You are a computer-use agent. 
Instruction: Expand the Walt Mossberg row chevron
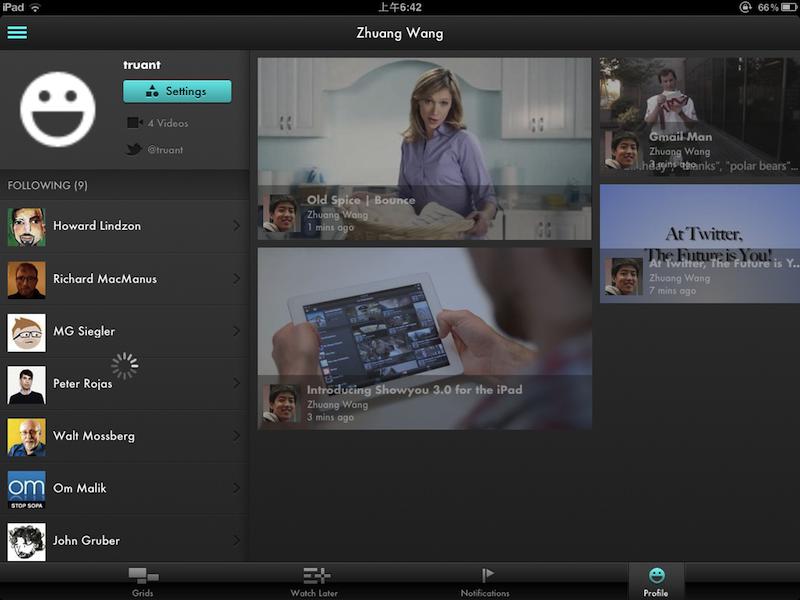pos(236,436)
